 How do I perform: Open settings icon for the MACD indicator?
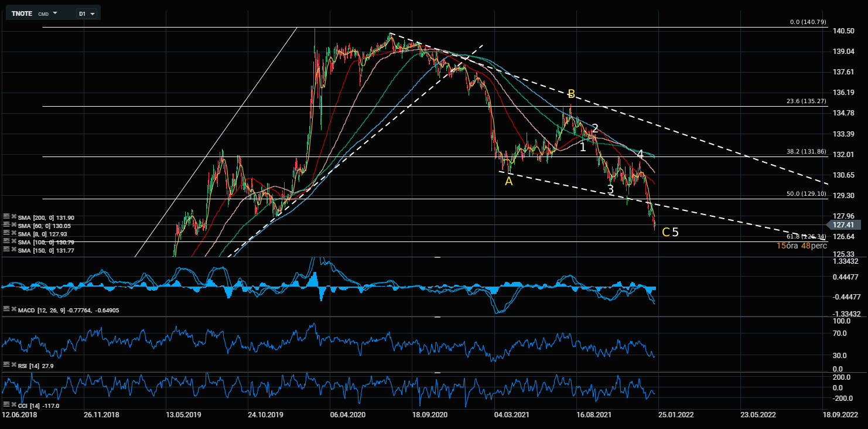click(x=5, y=309)
